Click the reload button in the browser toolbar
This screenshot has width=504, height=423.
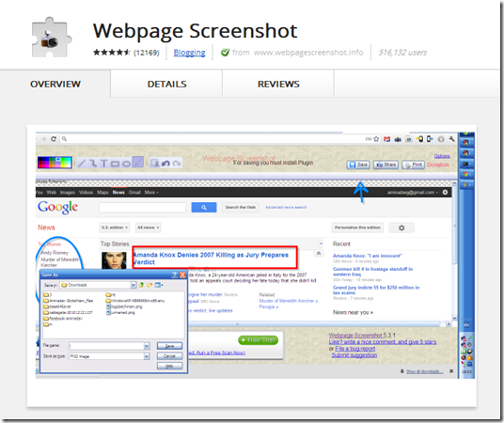point(54,139)
